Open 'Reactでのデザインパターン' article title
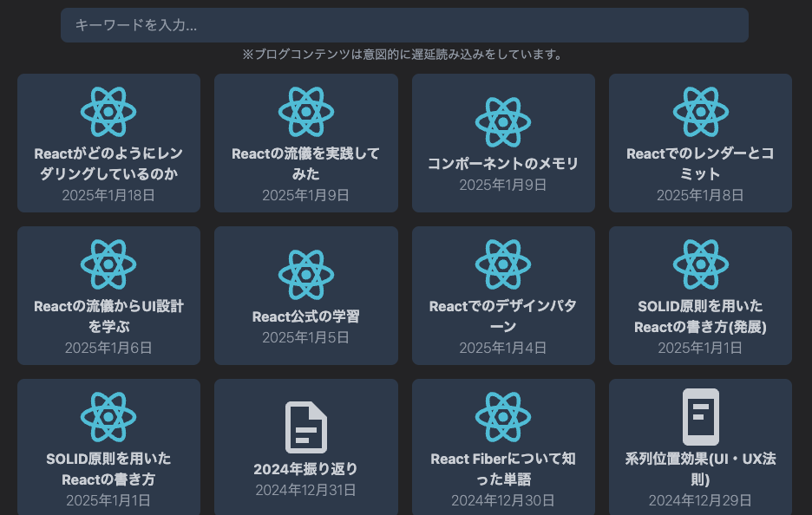This screenshot has width=812, height=515. tap(503, 316)
